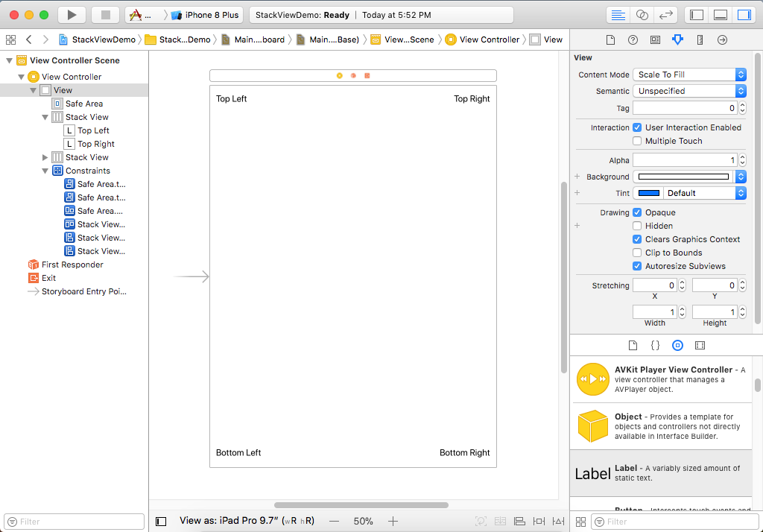This screenshot has height=532, width=763.
Task: Expand the second Stack View
Action: tap(45, 158)
